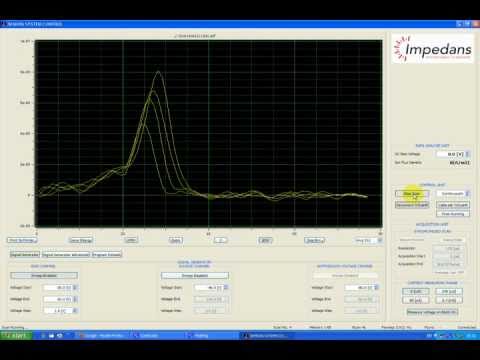
Task: Click the peak of the tallest curve
Action: pos(158,71)
